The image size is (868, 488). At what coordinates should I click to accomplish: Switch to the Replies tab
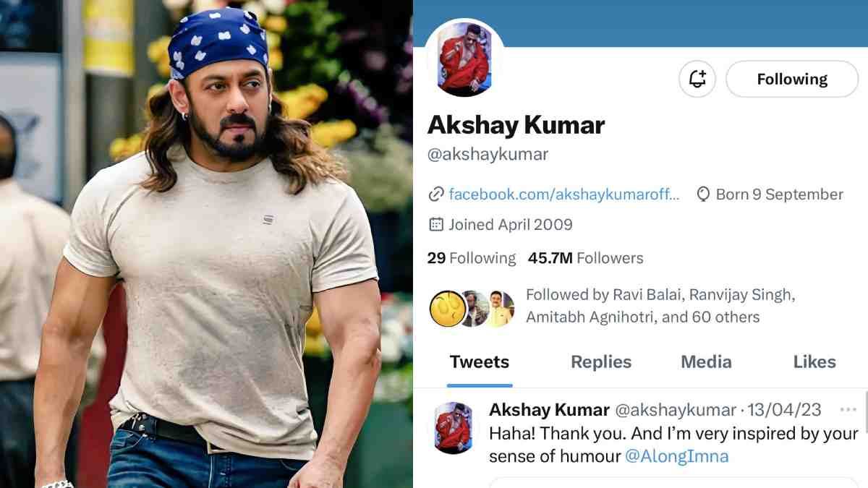point(601,362)
